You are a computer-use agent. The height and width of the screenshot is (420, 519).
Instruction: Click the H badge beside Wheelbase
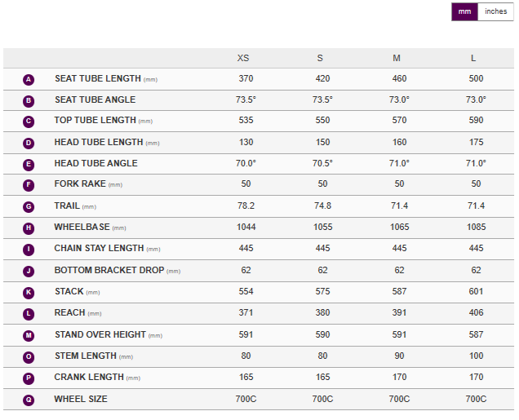pyautogui.click(x=29, y=228)
